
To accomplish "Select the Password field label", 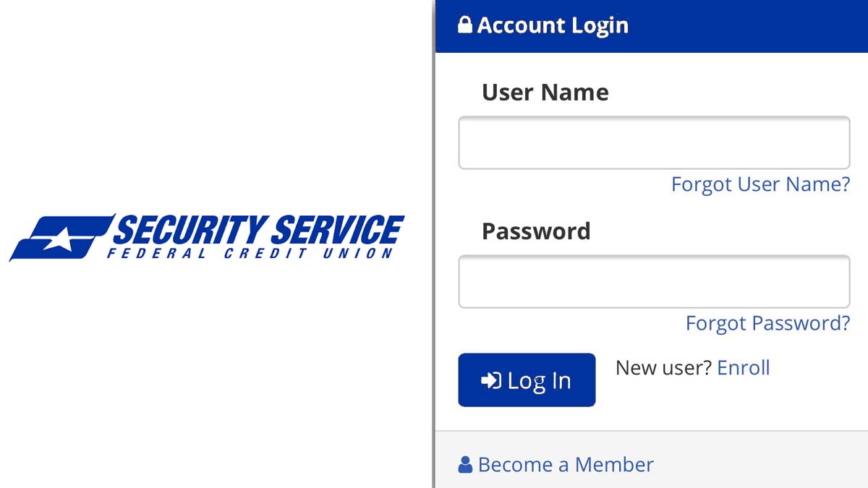I will point(535,231).
